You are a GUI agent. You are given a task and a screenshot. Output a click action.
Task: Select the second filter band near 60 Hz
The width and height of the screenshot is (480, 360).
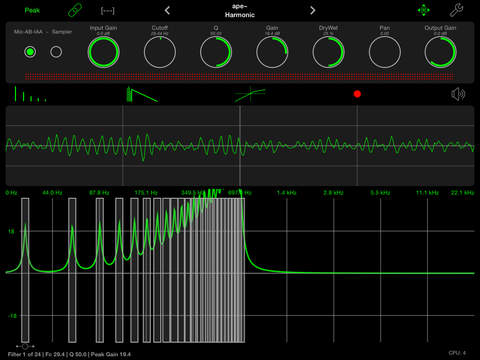coord(72,270)
